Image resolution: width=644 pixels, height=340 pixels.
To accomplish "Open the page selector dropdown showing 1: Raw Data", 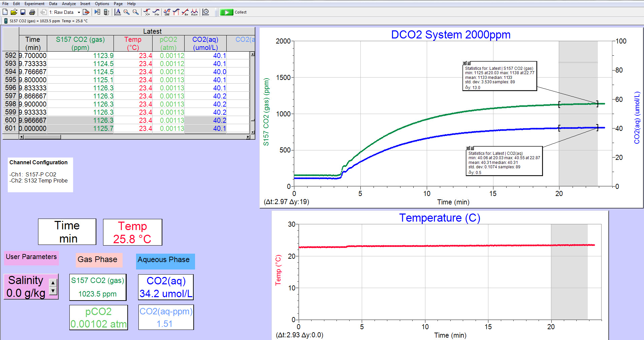I will tap(78, 12).
